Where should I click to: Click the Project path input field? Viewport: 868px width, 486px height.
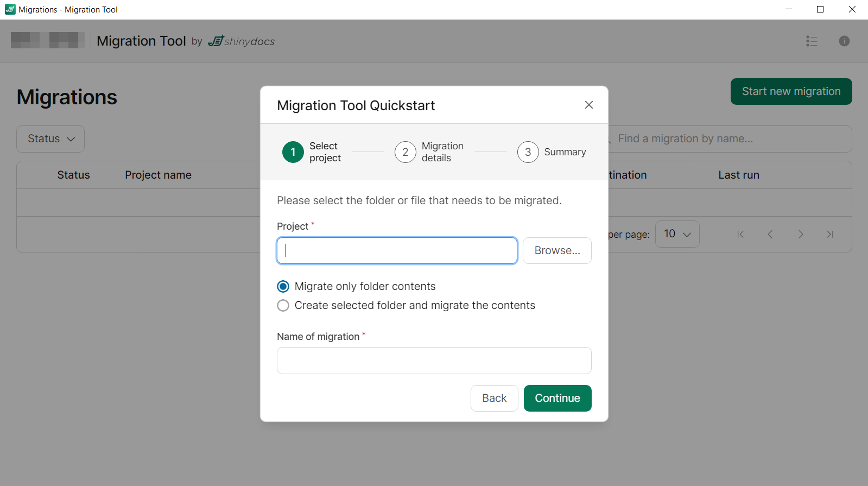397,250
